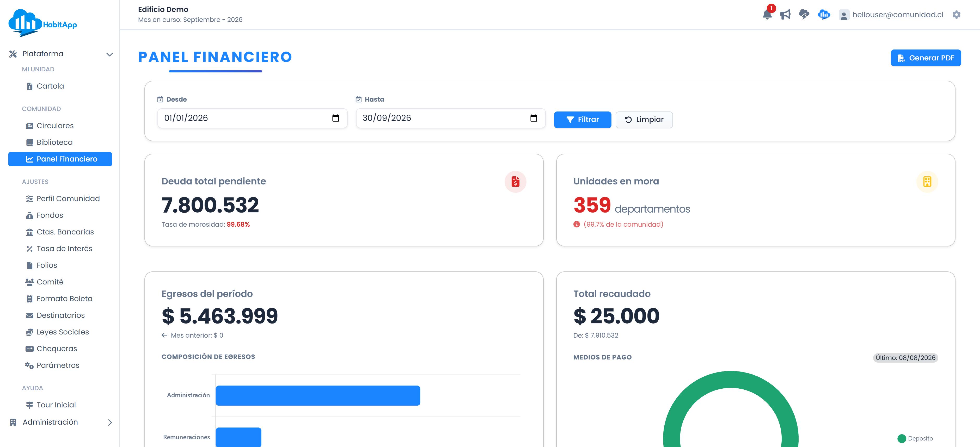Click the Comité people icon
Viewport: 980px width, 447px height.
click(x=29, y=282)
